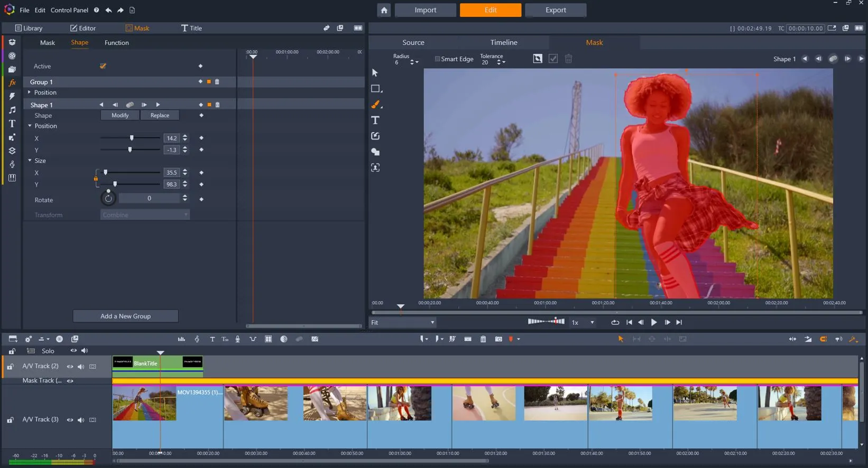868x468 pixels.
Task: Click Add a New Group button
Action: coord(125,316)
